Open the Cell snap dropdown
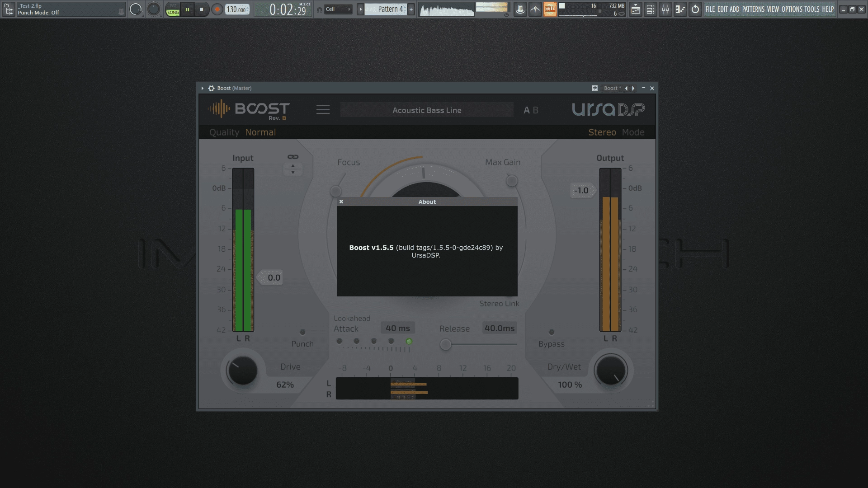The image size is (868, 488). click(338, 9)
